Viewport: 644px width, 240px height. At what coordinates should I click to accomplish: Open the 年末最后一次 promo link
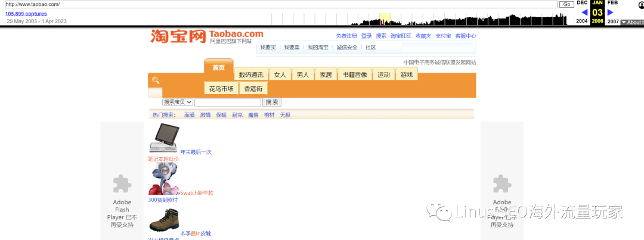click(x=196, y=152)
